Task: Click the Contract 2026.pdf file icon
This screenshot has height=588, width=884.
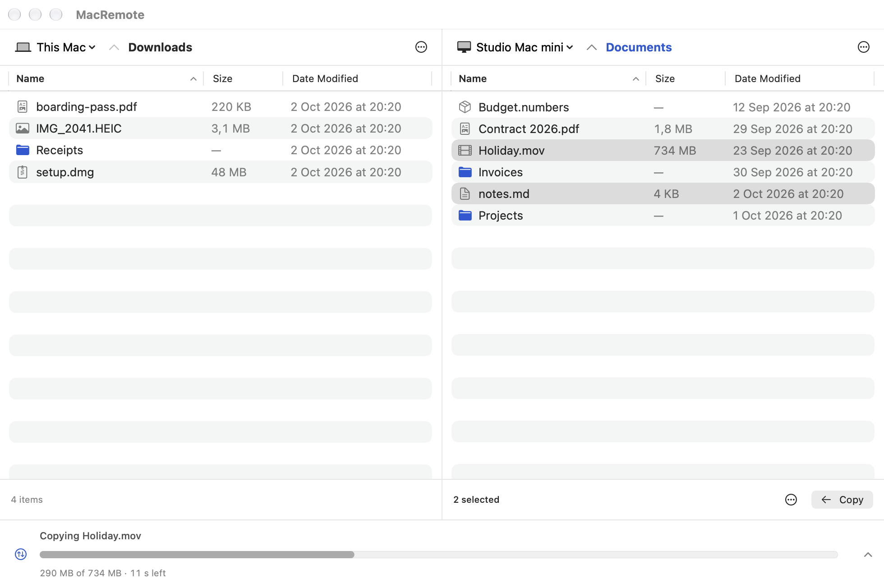Action: pos(465,129)
